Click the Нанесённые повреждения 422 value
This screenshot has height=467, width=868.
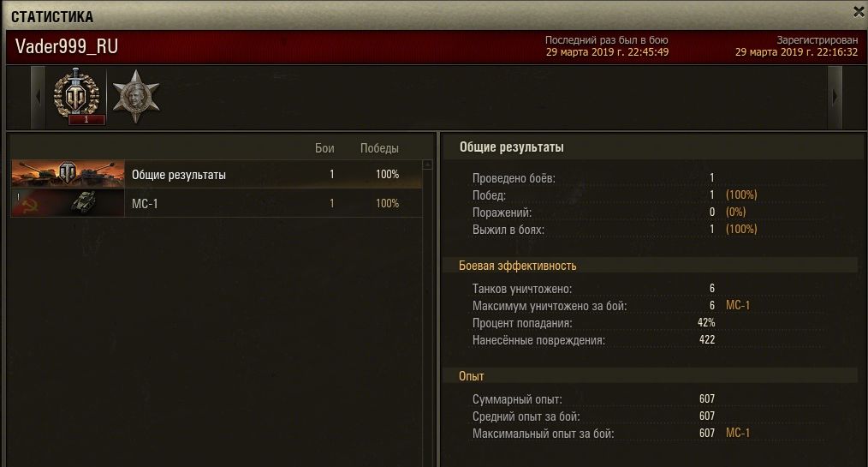[x=707, y=339]
